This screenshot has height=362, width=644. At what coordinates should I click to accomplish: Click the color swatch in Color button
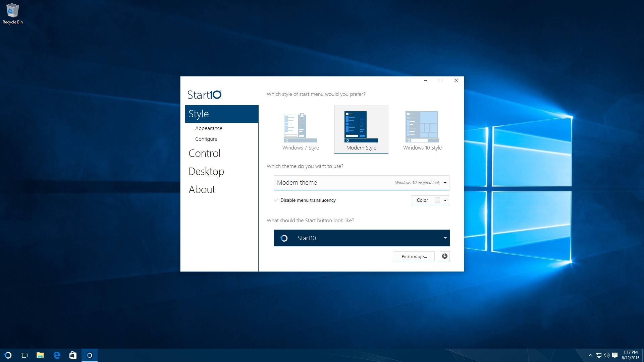tap(437, 200)
